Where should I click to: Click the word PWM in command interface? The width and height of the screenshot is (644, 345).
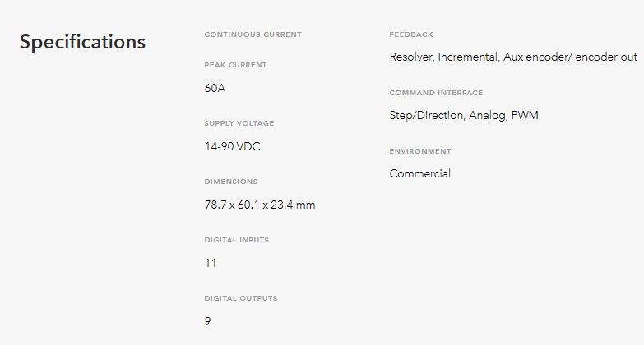point(525,115)
